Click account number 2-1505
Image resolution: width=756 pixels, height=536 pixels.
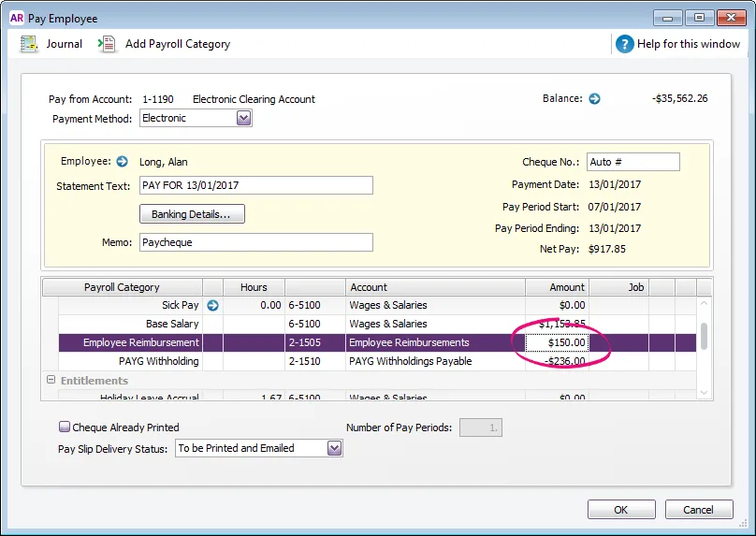point(304,342)
